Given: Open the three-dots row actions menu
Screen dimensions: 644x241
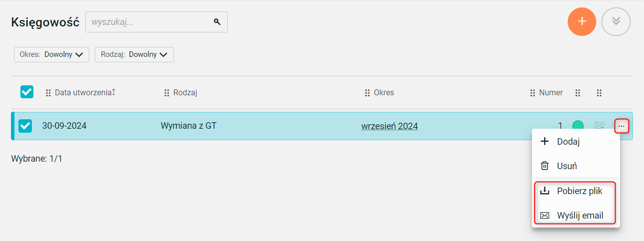Looking at the screenshot, I should click(622, 126).
